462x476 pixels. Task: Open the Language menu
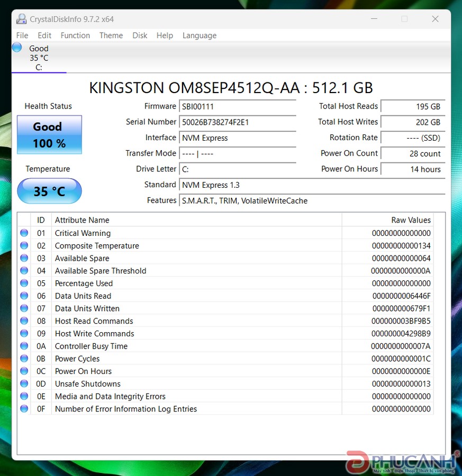[x=199, y=35]
